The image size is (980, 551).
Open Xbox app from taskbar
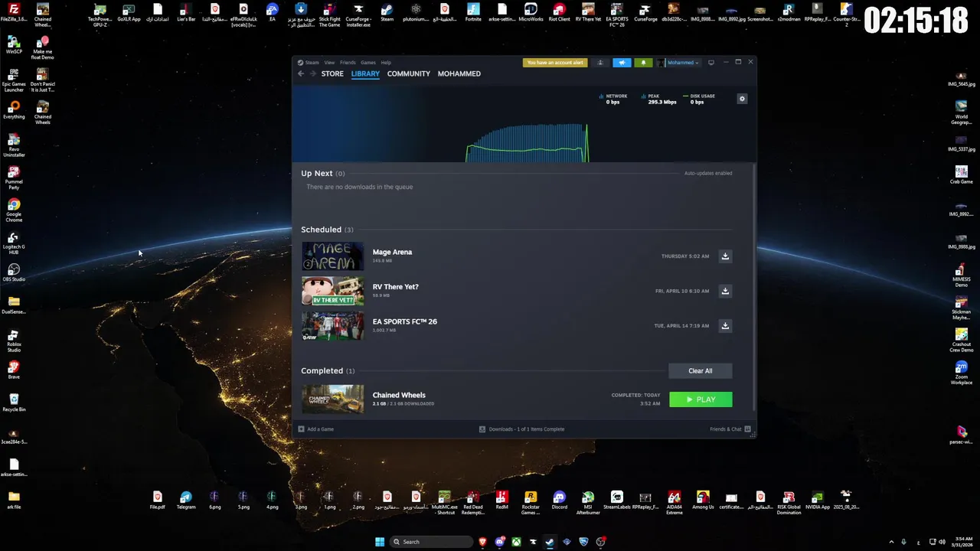(x=517, y=542)
